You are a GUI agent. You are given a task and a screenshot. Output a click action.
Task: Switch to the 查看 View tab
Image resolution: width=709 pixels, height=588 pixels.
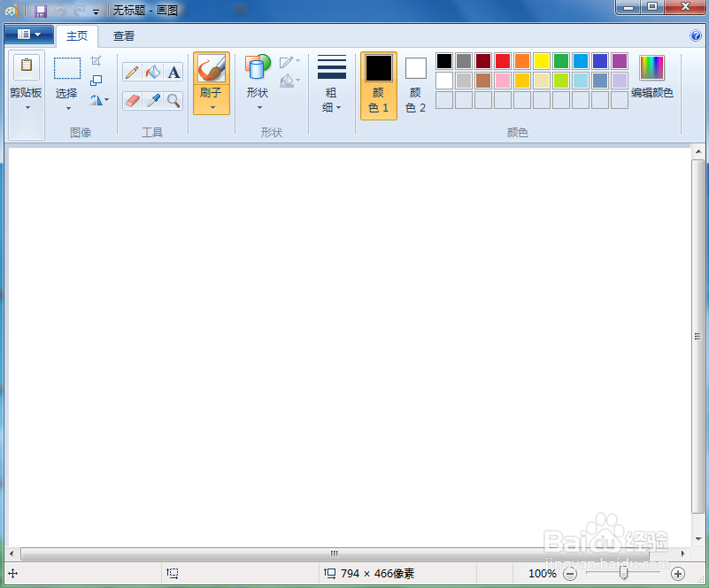[x=124, y=35]
